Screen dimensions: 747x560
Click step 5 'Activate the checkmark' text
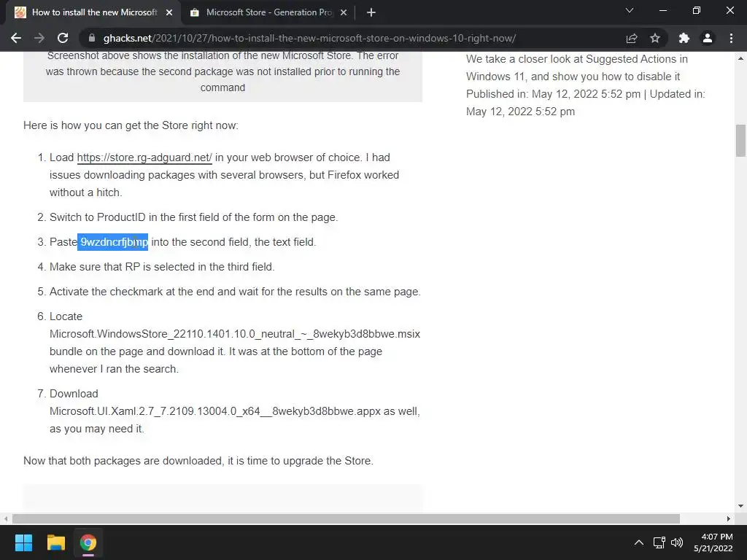pyautogui.click(x=235, y=292)
